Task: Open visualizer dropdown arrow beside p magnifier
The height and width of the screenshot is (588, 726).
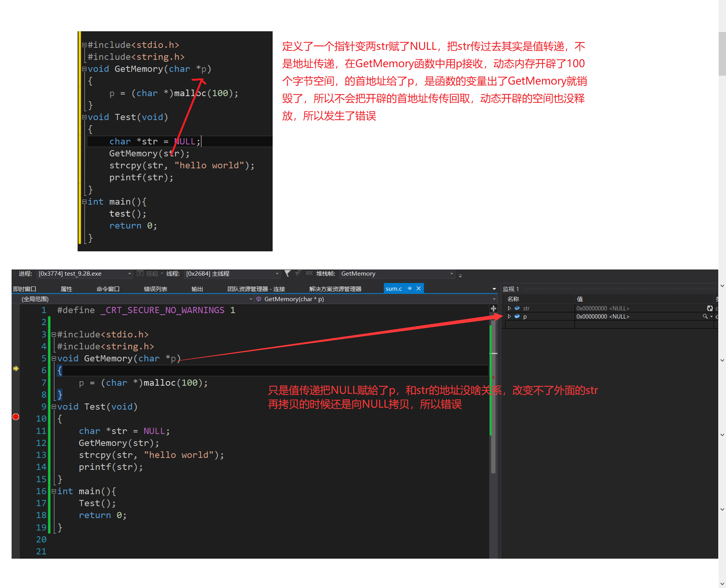Action: pyautogui.click(x=711, y=317)
